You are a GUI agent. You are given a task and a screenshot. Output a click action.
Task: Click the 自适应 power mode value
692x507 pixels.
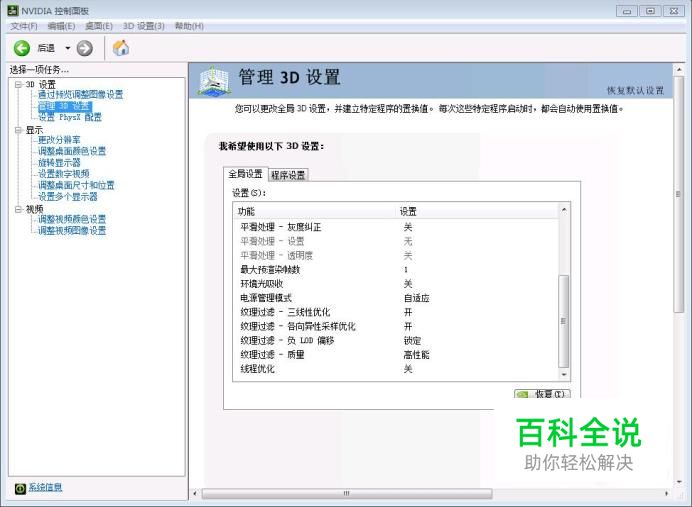(417, 298)
